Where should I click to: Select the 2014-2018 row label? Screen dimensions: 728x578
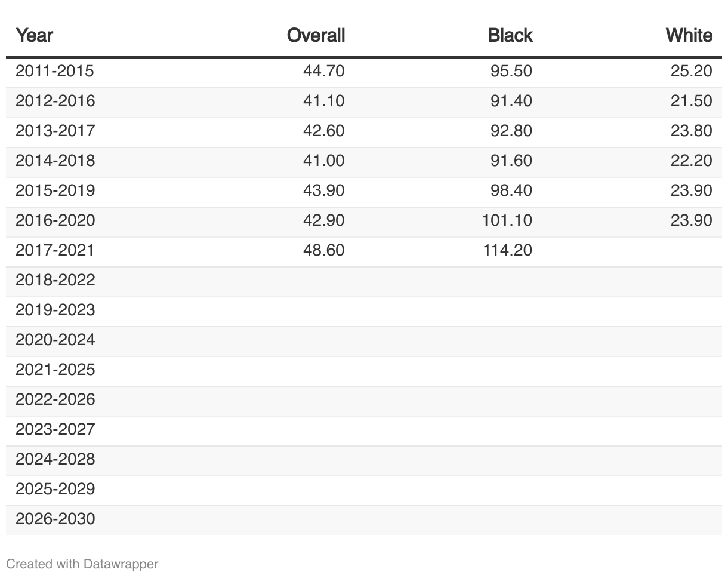click(55, 161)
